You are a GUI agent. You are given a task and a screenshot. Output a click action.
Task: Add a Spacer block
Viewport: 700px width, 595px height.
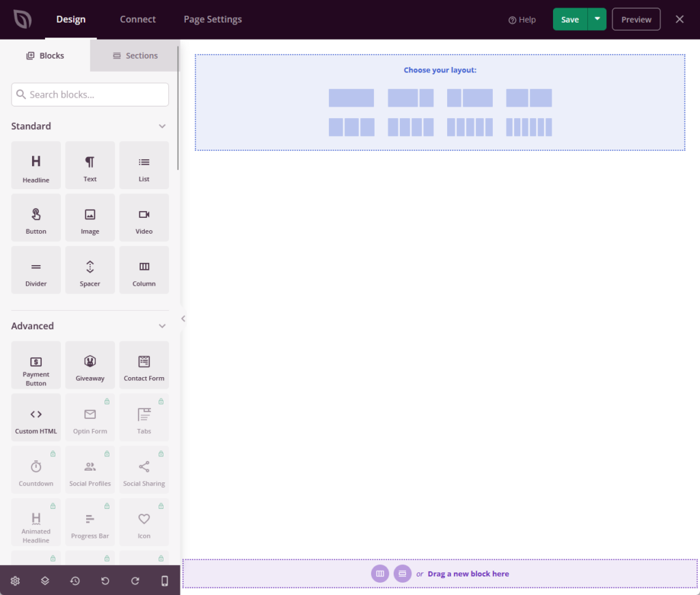(x=90, y=270)
